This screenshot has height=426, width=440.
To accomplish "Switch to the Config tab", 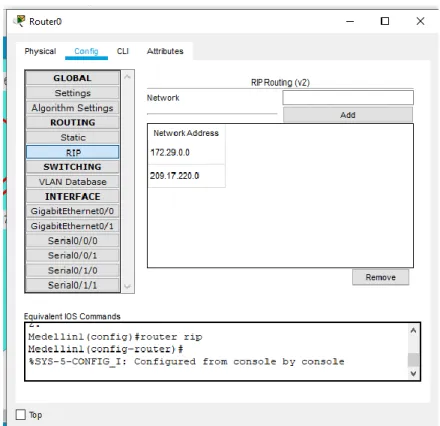I will [86, 51].
